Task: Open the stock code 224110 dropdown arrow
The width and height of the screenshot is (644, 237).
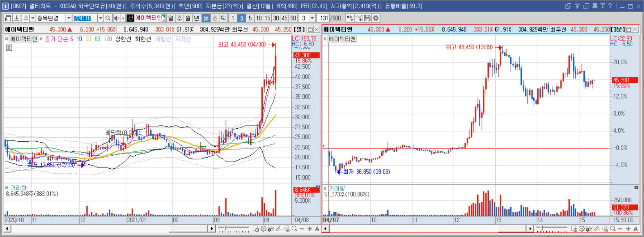Action: click(100, 18)
